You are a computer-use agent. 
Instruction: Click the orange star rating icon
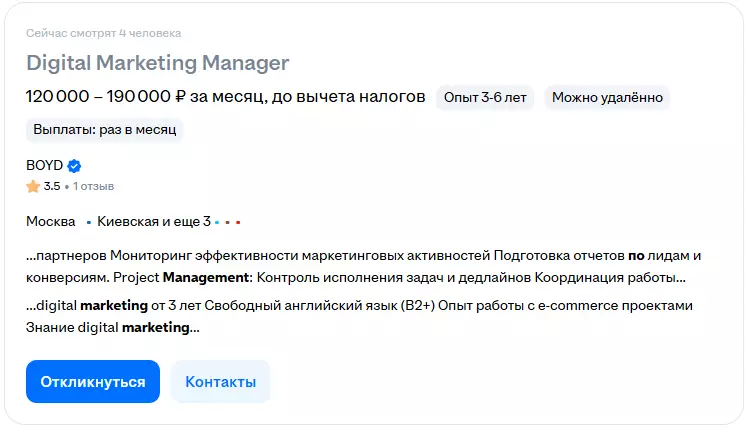coord(33,186)
